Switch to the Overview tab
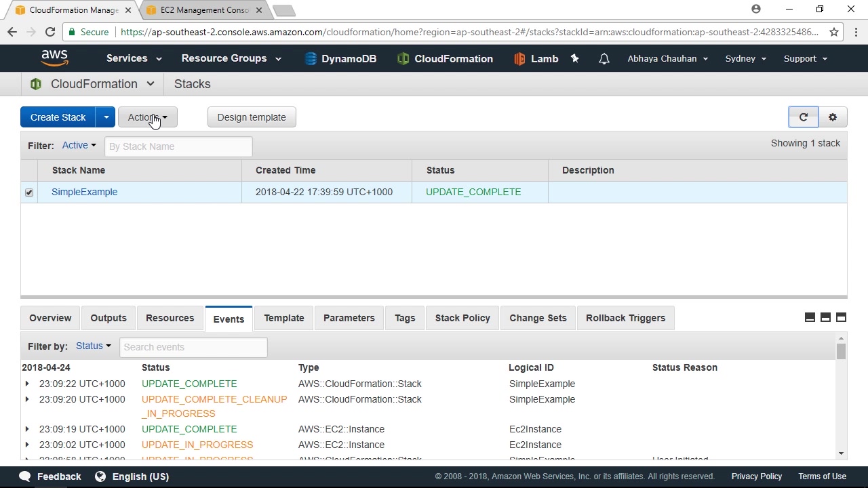The image size is (868, 488). tap(50, 318)
